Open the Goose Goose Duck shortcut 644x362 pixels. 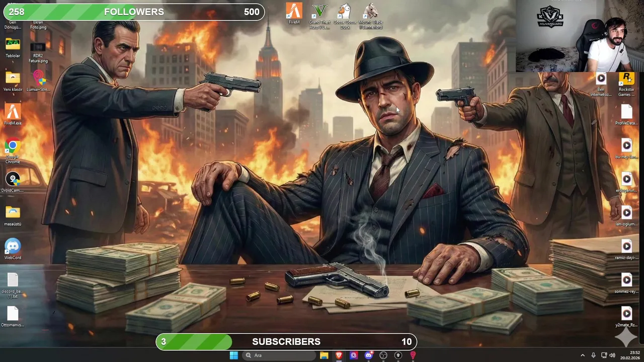tap(345, 16)
